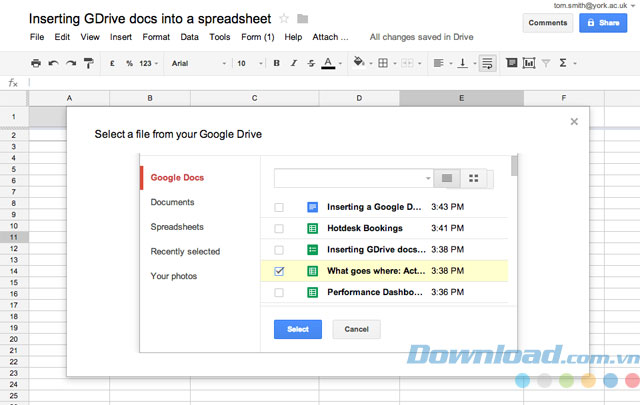Check the Hotdesk Bookings file checkbox
This screenshot has width=640, height=405.
[x=279, y=228]
